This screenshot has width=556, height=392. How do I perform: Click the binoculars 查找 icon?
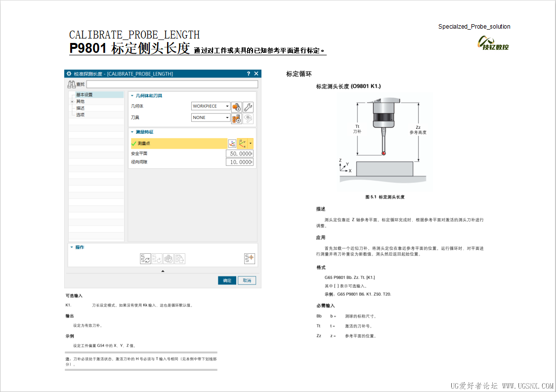tap(72, 84)
